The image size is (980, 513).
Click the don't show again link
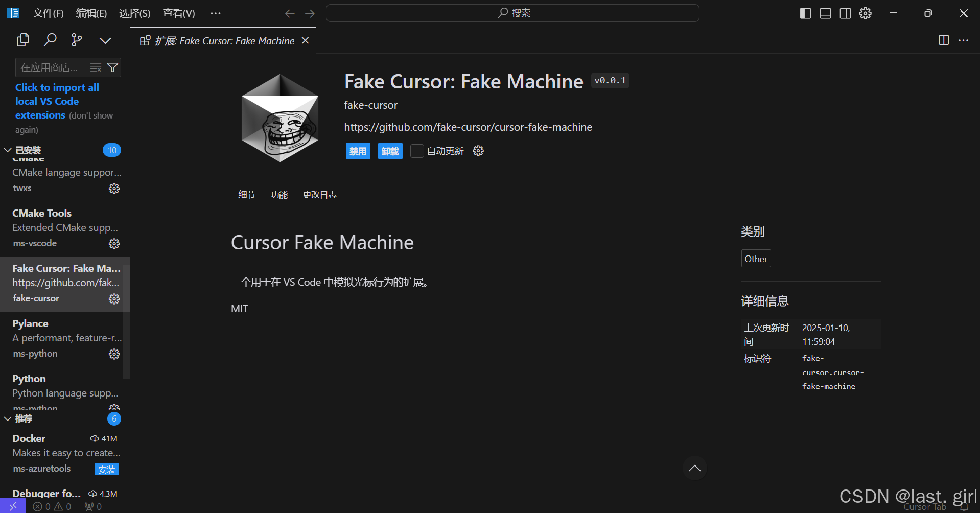(x=64, y=123)
